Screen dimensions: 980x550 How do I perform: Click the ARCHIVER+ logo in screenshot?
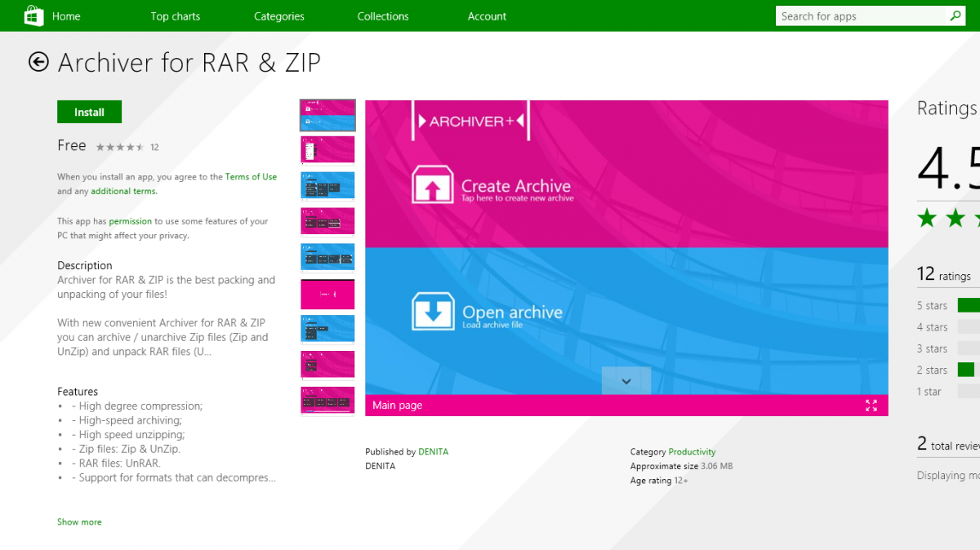point(470,121)
